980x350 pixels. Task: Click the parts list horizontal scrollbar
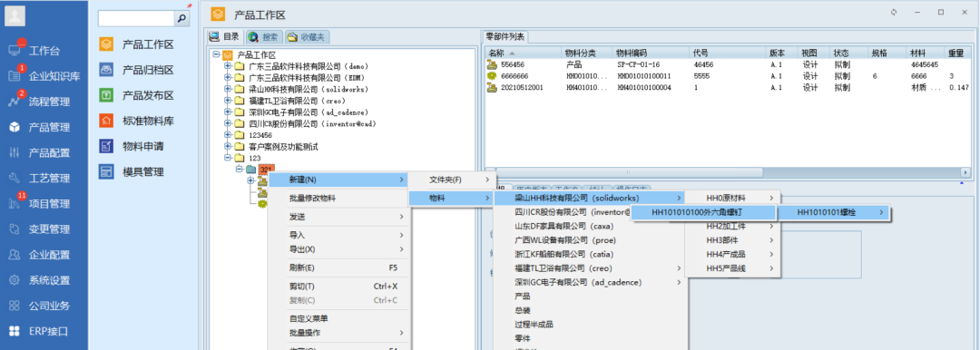729,172
